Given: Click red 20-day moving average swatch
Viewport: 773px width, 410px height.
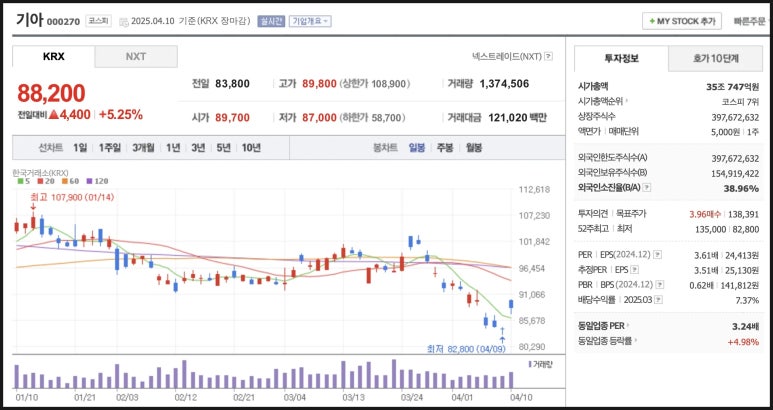Looking at the screenshot, I should (x=40, y=181).
